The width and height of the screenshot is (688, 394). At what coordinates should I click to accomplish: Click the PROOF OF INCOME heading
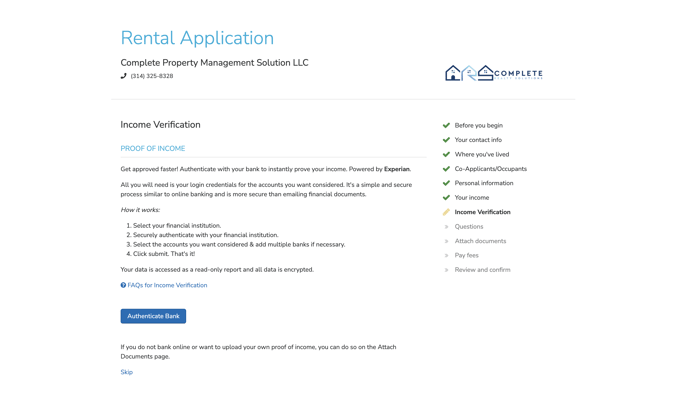click(x=153, y=149)
